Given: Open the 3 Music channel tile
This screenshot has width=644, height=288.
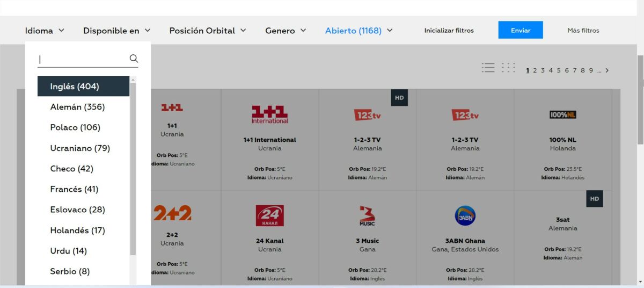Looking at the screenshot, I should [x=367, y=236].
